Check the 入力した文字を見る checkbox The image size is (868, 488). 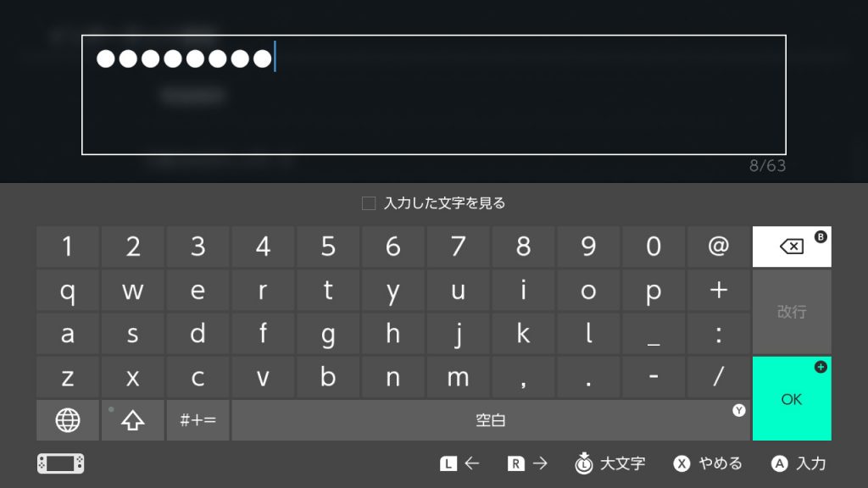point(369,203)
